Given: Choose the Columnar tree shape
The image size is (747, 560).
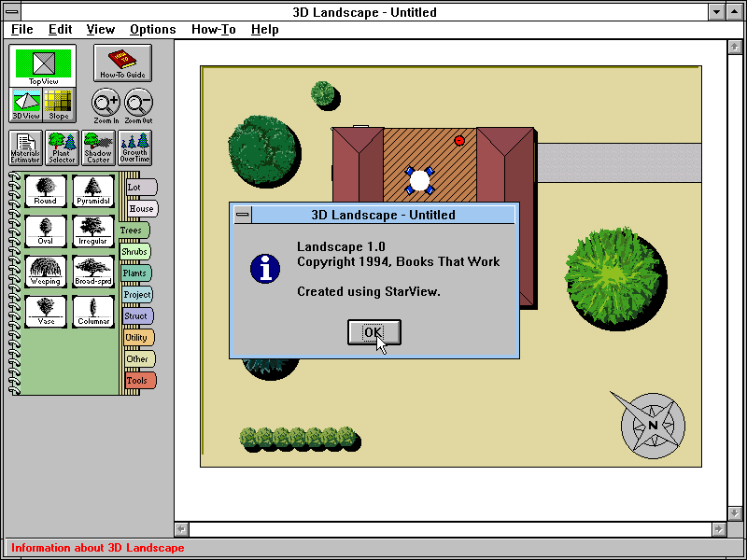Looking at the screenshot, I should click(92, 310).
